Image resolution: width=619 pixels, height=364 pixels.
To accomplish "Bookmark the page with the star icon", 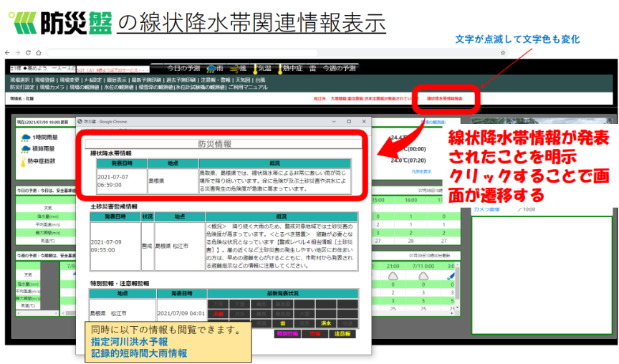I will tap(503, 52).
